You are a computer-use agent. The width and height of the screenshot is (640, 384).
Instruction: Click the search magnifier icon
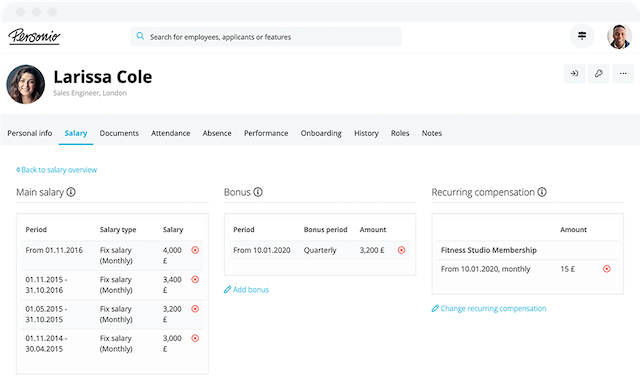point(140,36)
